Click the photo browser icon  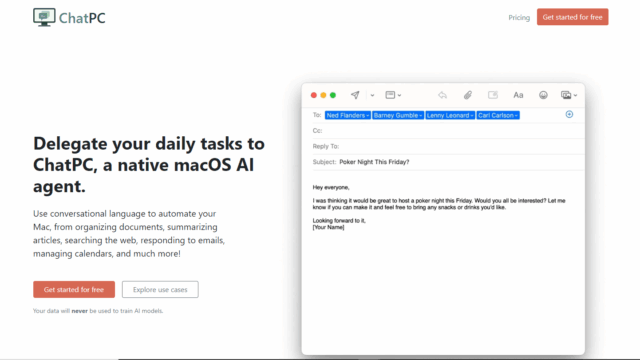tap(566, 95)
